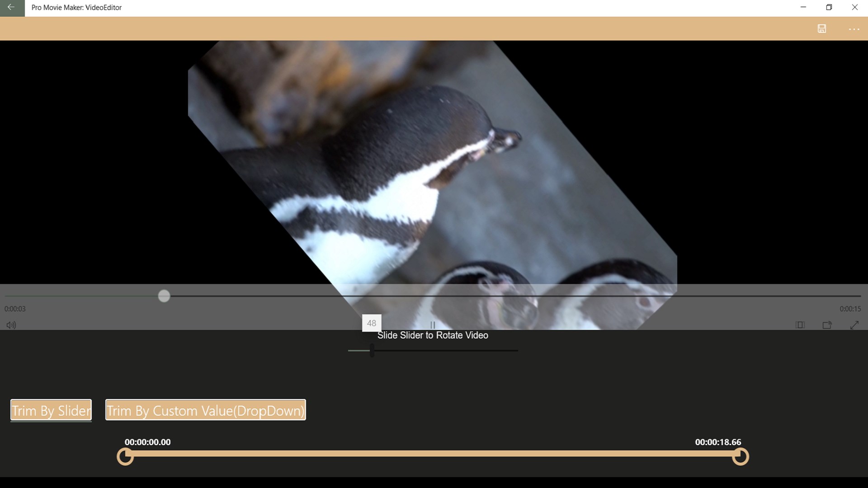The image size is (868, 488).
Task: Go back using the back arrow
Action: (12, 8)
